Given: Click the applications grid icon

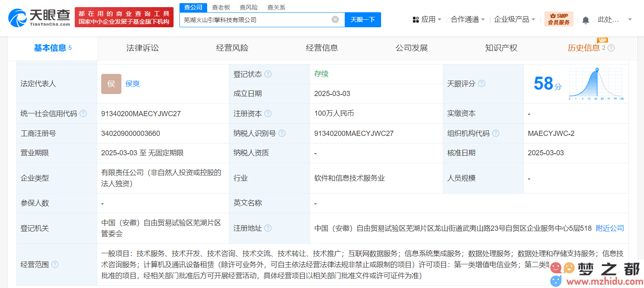Looking at the screenshot, I should [415, 19].
